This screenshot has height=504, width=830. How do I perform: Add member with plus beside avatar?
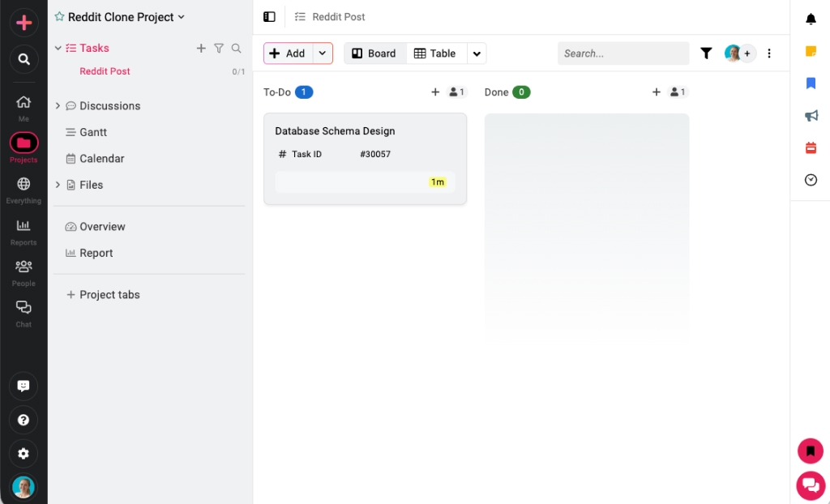pos(747,53)
